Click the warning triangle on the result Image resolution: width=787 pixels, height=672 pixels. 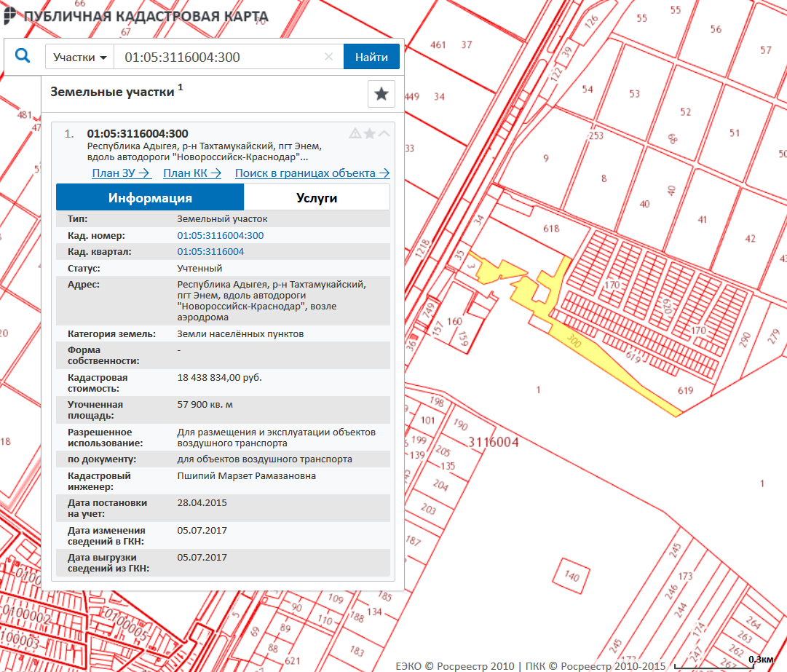point(355,133)
